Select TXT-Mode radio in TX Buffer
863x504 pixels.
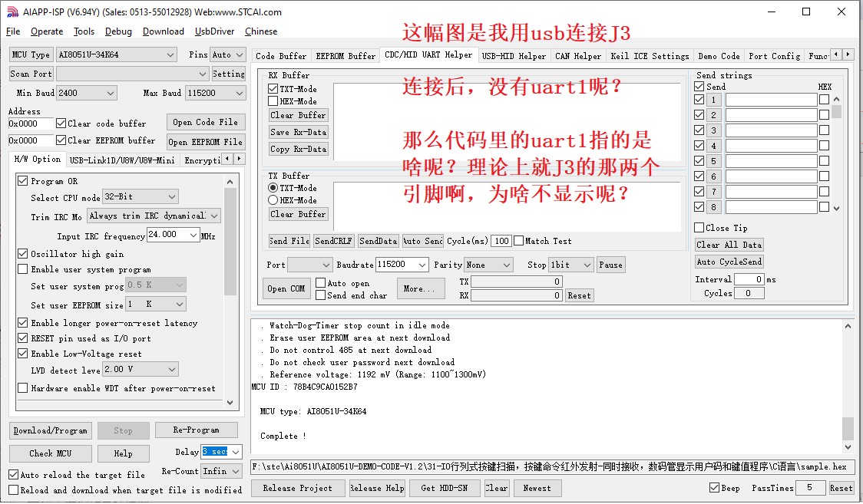(x=273, y=187)
